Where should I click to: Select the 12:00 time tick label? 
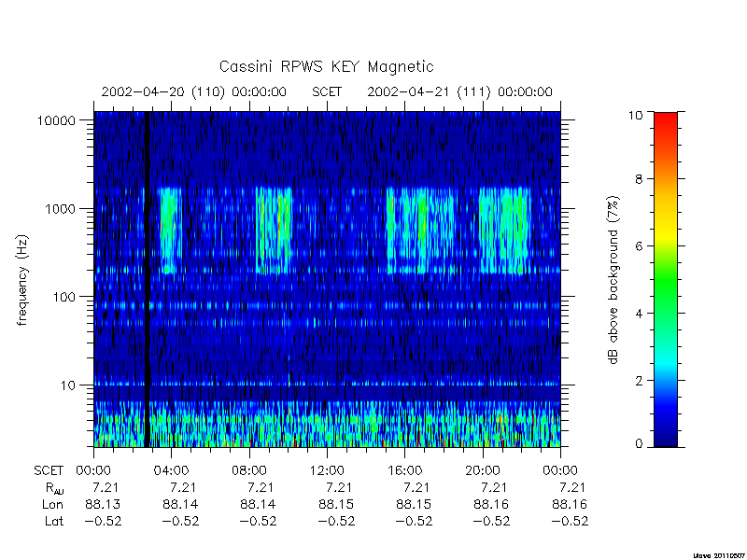coord(327,471)
